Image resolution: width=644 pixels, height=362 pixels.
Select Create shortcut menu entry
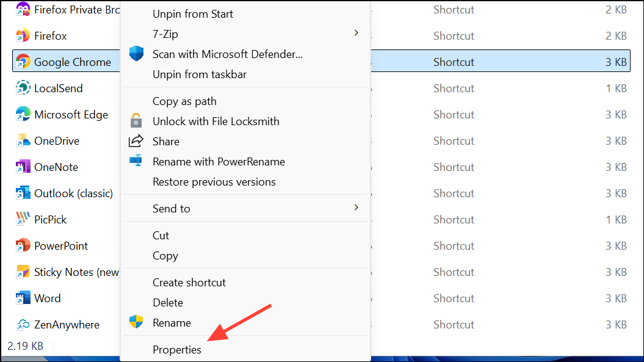point(189,283)
